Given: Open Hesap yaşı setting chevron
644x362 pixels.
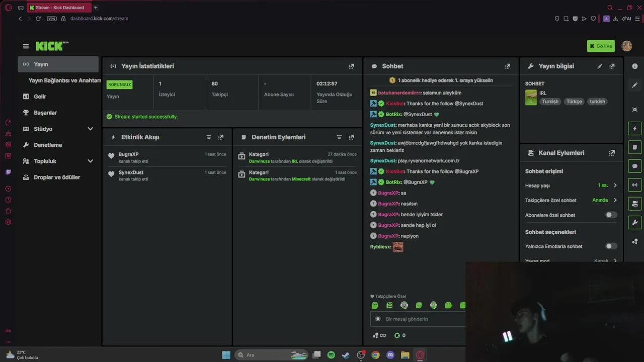Looking at the screenshot, I should click(x=615, y=186).
